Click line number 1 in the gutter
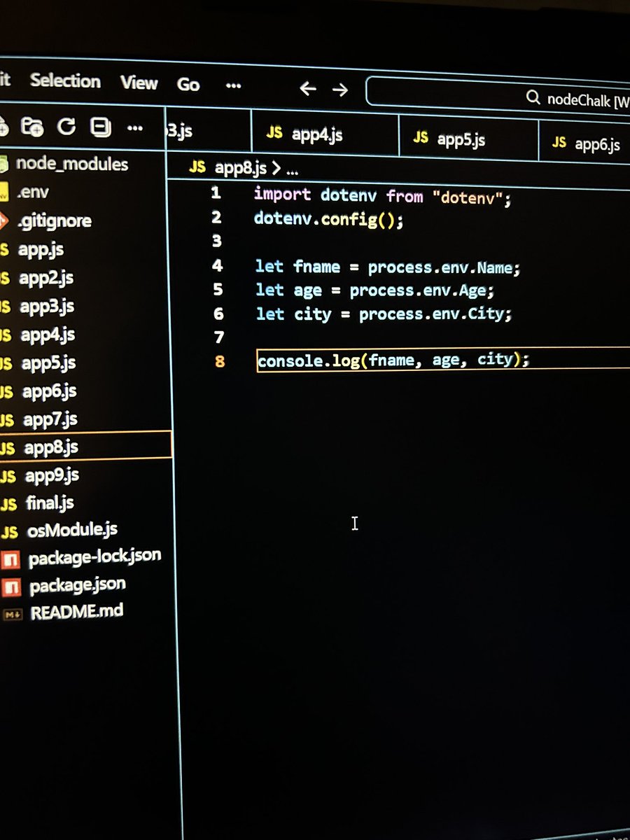This screenshot has width=630, height=840. coord(216,192)
